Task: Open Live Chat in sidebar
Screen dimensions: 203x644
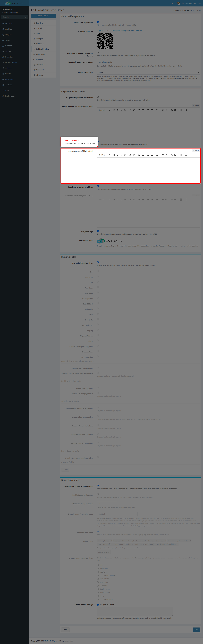Action: click(14, 29)
